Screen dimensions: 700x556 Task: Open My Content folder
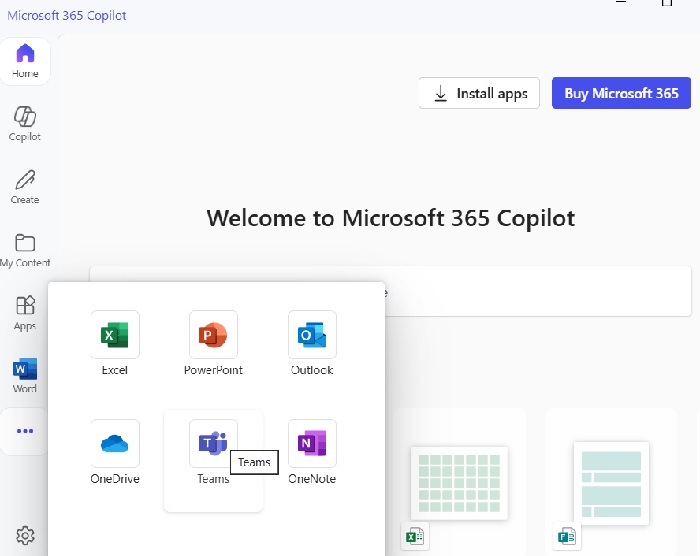click(25, 250)
